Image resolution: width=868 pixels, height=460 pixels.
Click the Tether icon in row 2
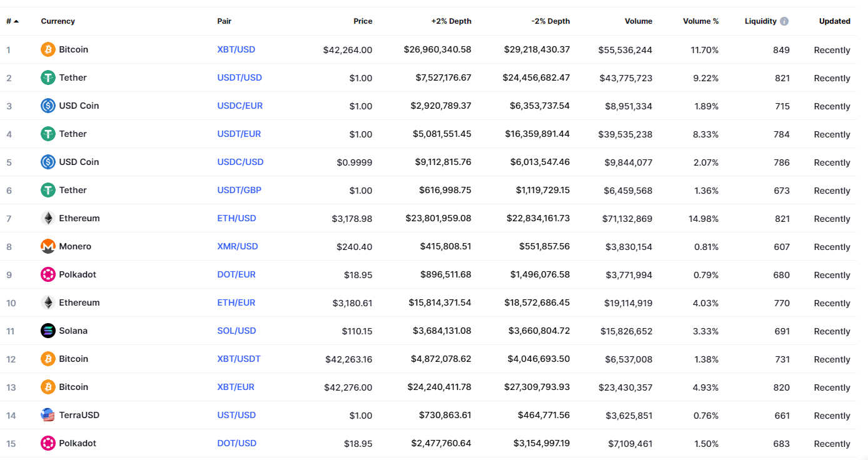click(48, 77)
